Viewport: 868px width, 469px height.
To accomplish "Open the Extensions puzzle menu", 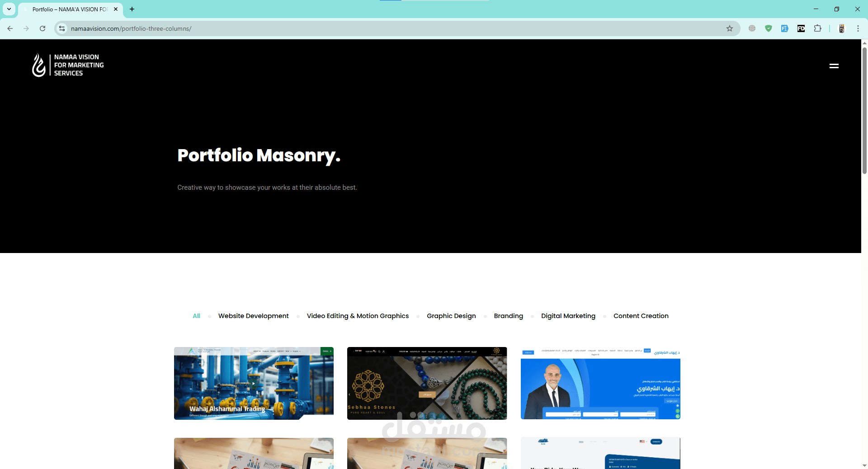I will [817, 28].
